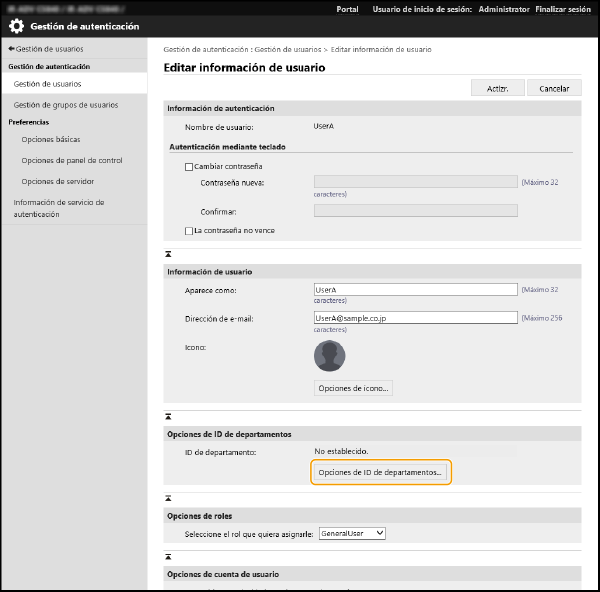Click the up-arrow icon above Opciones de roles
Image resolution: width=600 pixels, height=592 pixels.
click(168, 496)
